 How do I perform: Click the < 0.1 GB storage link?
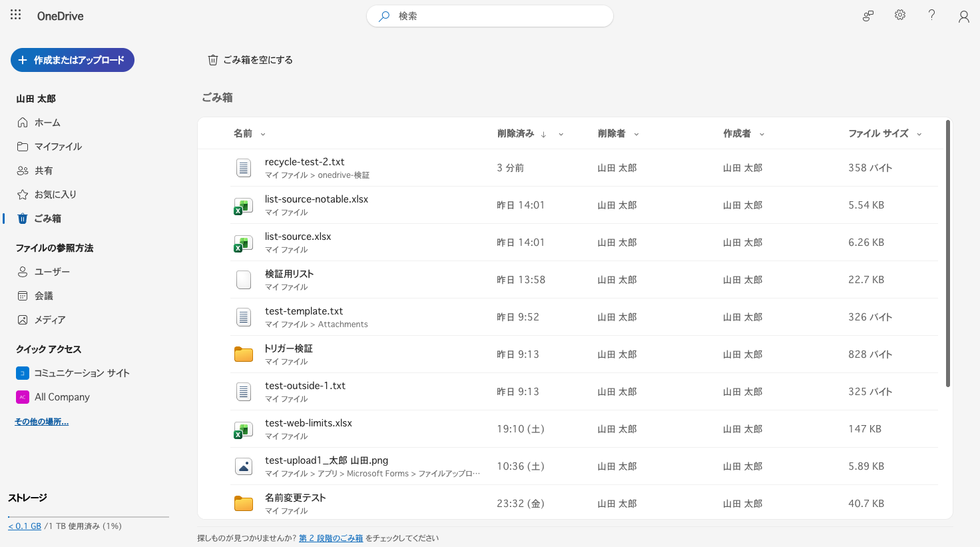25,526
